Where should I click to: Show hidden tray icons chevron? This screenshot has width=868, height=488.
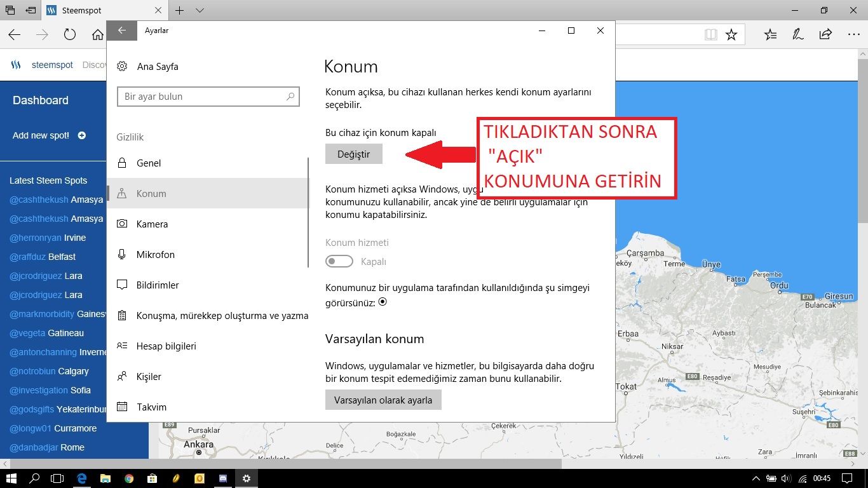point(756,478)
